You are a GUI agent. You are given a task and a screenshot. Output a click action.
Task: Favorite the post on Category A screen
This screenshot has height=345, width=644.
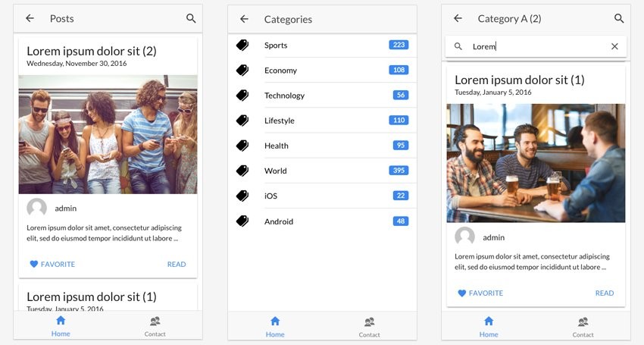click(480, 293)
